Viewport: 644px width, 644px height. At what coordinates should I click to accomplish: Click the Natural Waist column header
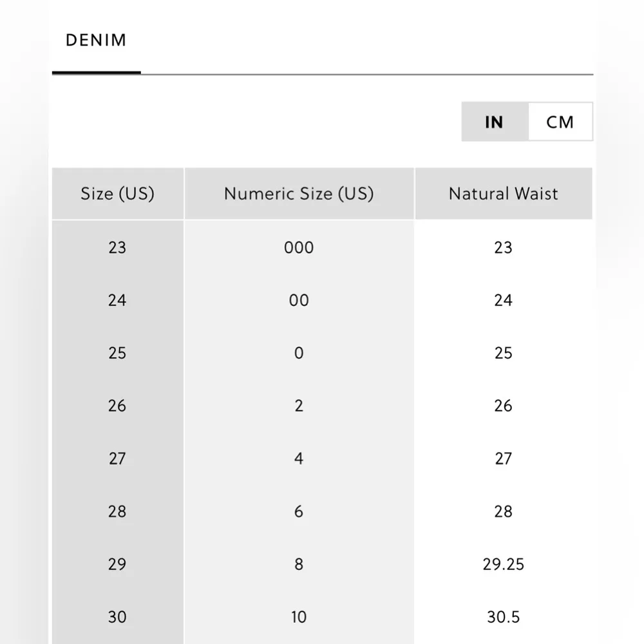(x=503, y=194)
